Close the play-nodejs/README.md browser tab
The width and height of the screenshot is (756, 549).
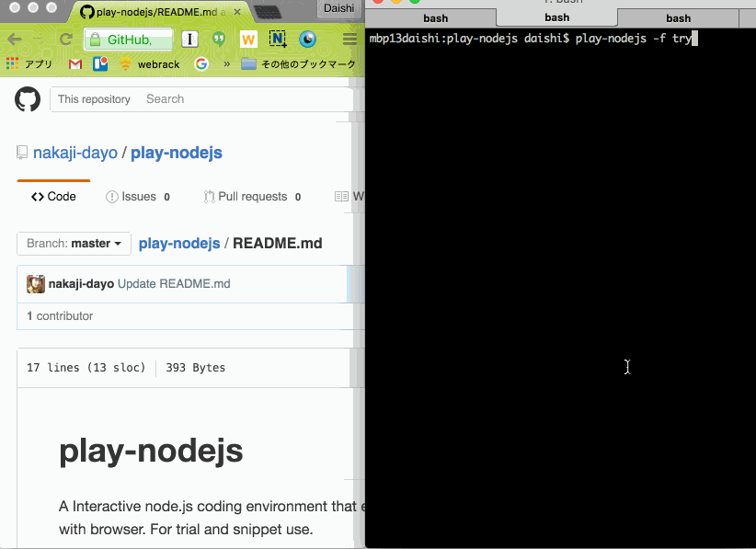237,12
